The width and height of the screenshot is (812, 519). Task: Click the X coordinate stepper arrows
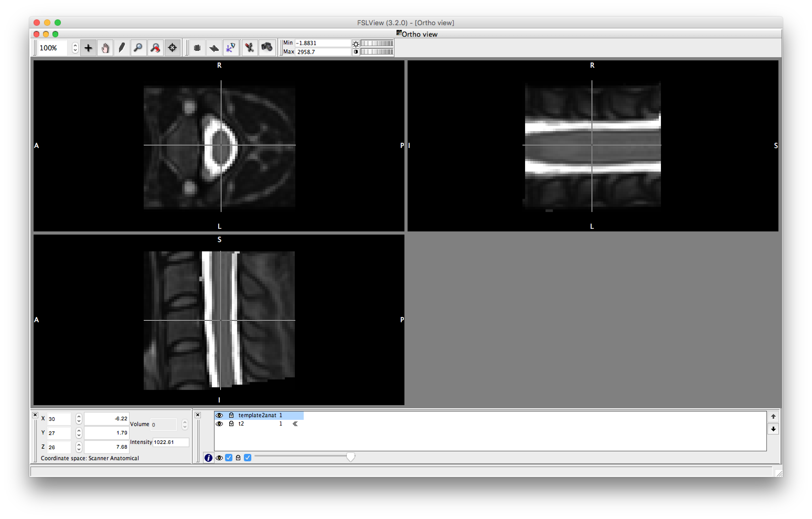[79, 419]
